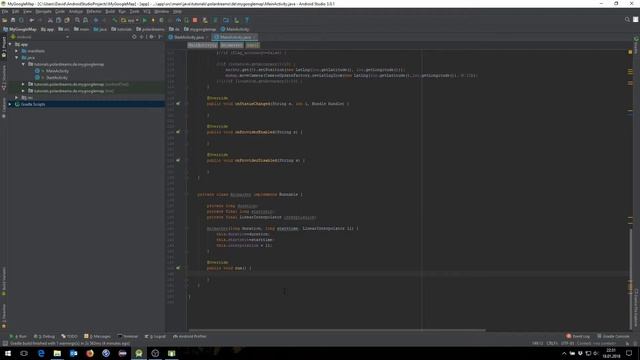Open the Logcat tool window
The width and height of the screenshot is (640, 360).
click(x=156, y=336)
